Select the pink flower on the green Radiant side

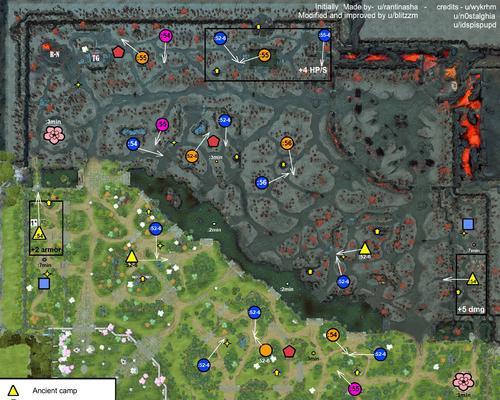(x=463, y=382)
